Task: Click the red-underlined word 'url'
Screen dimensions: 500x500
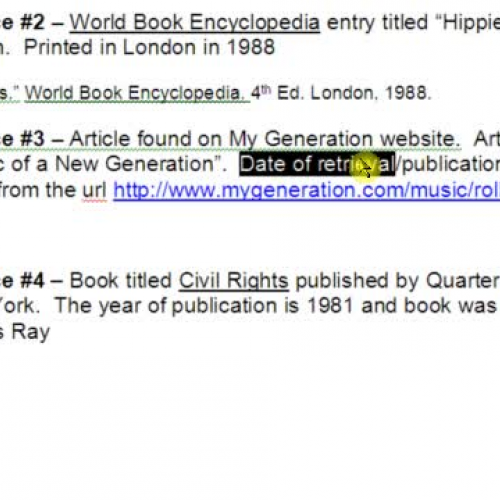Action: pyautogui.click(x=95, y=191)
